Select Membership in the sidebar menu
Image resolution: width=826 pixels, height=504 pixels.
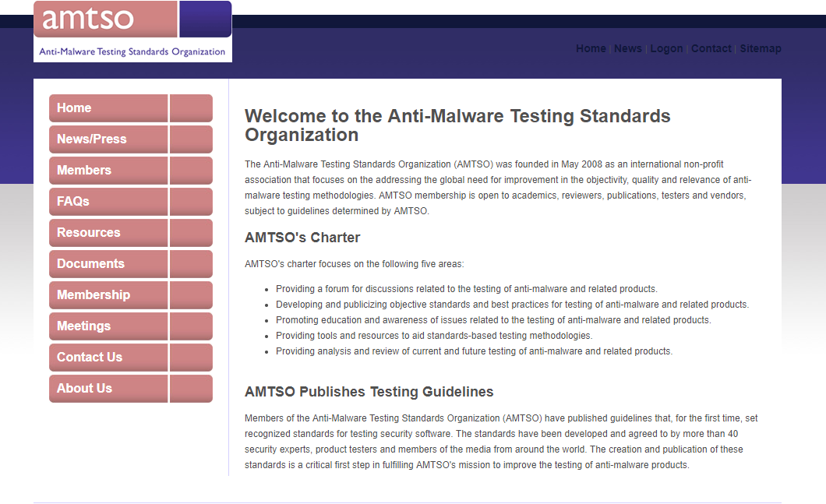(131, 295)
